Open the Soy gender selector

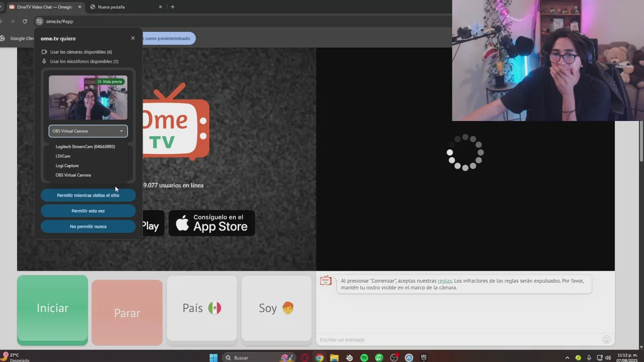pyautogui.click(x=276, y=308)
